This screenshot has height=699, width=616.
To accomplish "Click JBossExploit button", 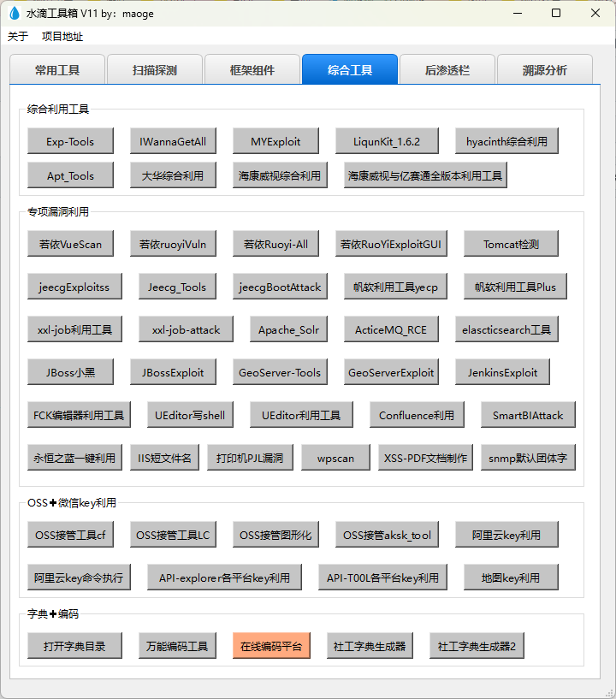I will (x=173, y=372).
